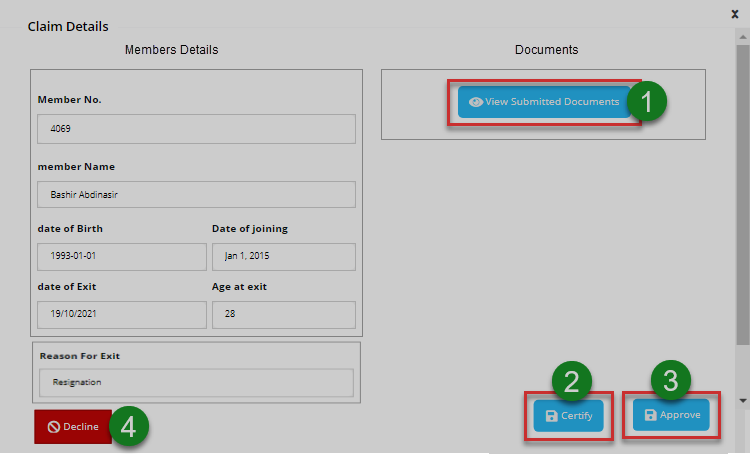
Task: Close the Claim Details dialog
Action: [x=735, y=15]
